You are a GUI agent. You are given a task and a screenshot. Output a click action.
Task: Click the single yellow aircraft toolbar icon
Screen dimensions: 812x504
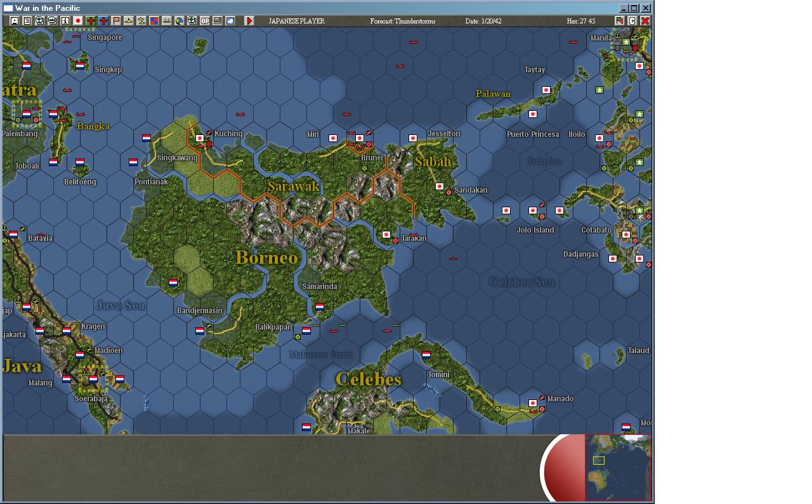tap(129, 21)
